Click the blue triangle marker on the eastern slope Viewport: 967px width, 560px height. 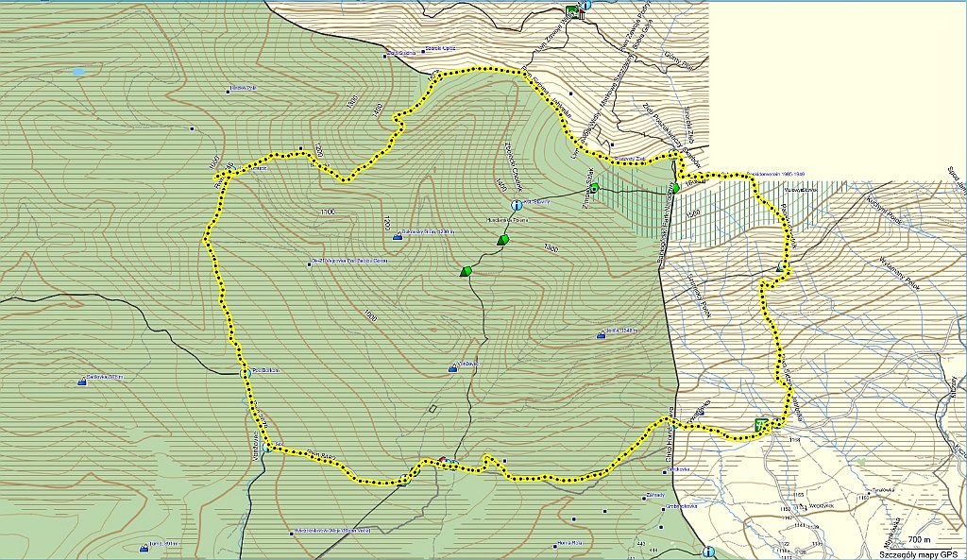tap(779, 268)
